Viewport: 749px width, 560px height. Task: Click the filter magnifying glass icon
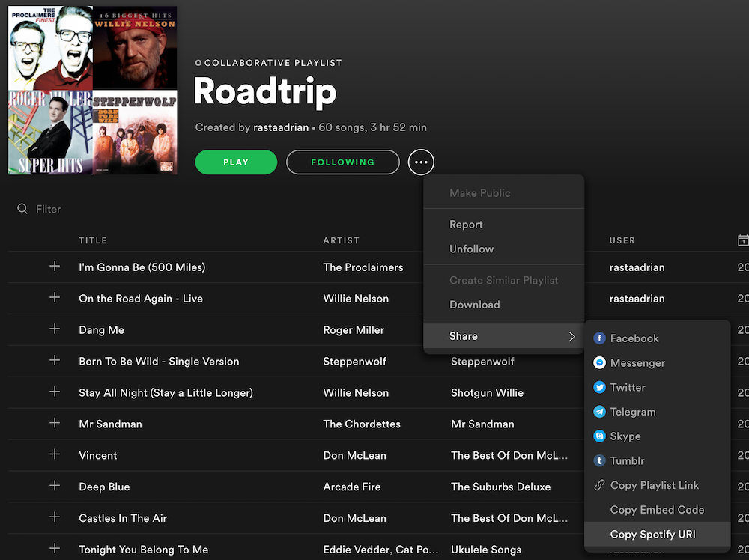click(22, 209)
